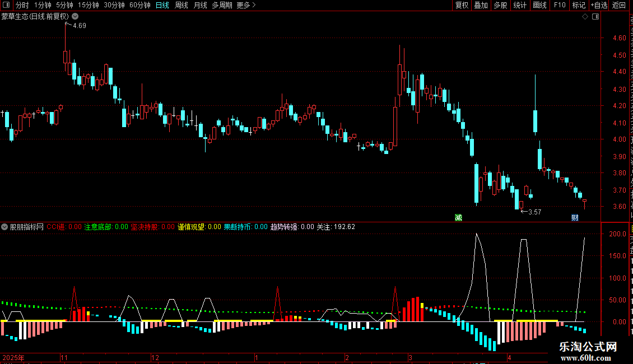Select the 60分钟 period tab
This screenshot has width=633, height=364.
pyautogui.click(x=139, y=5)
